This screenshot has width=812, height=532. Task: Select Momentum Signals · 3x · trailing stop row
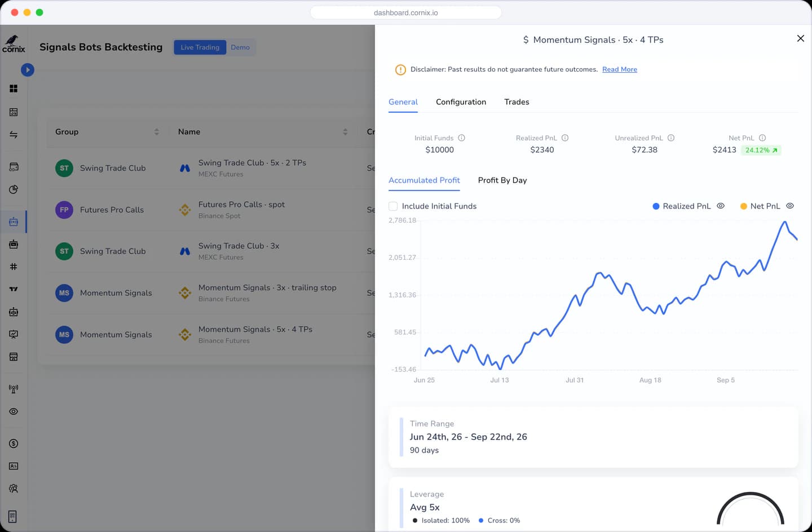tap(211, 293)
